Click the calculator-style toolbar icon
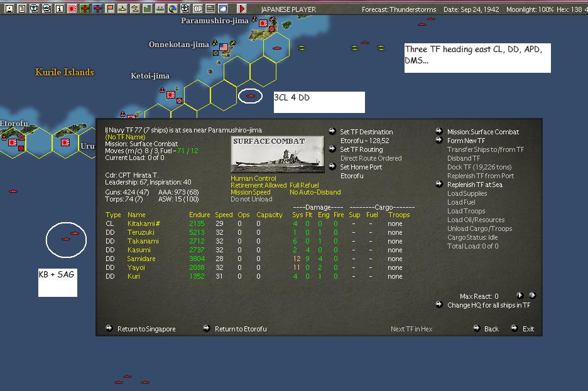Screen dimensions: 588x391 point(210,8)
